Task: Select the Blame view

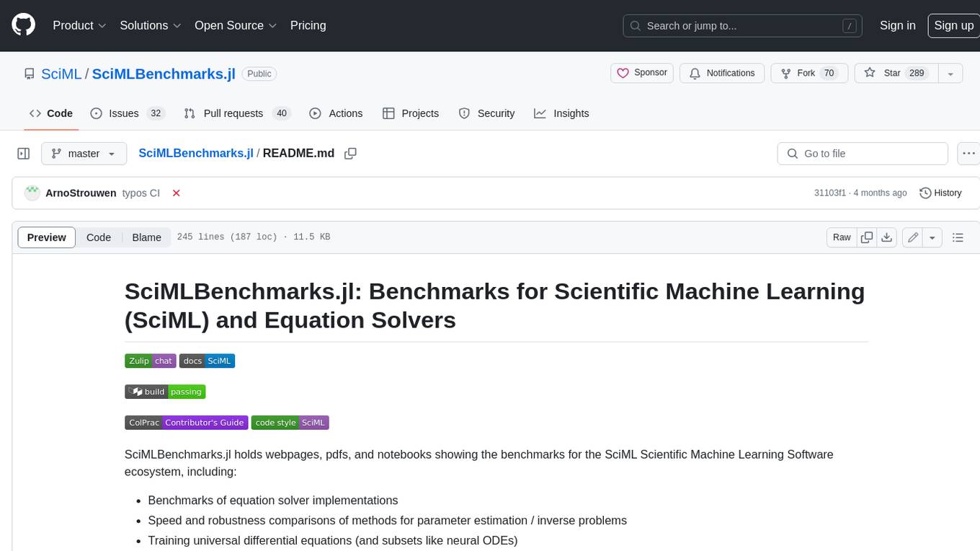Action: [x=146, y=237]
